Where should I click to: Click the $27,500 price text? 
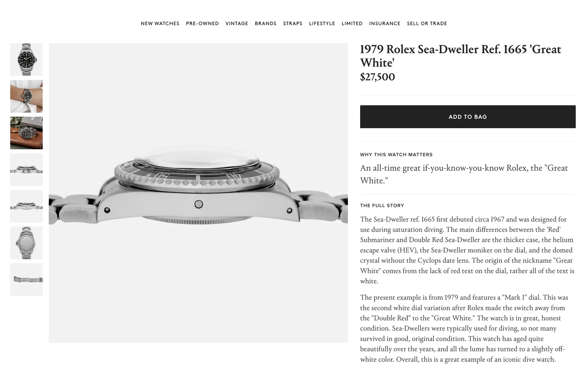click(x=378, y=77)
